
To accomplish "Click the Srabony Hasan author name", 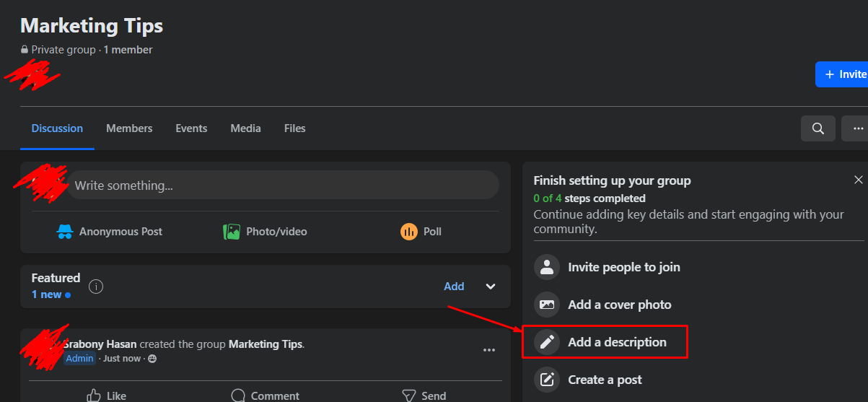I will 100,344.
